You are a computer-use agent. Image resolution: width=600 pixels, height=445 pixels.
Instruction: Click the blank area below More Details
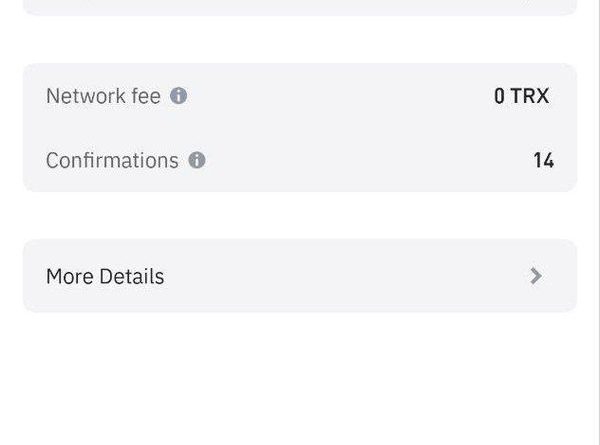tap(300, 379)
